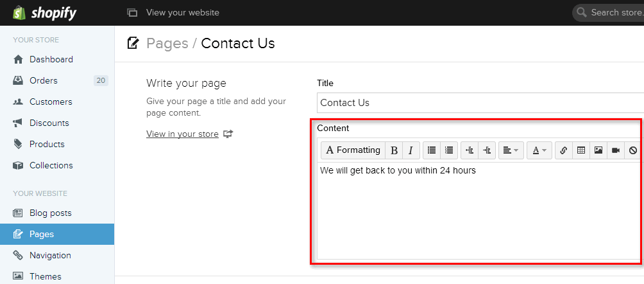Screen dimensions: 644x284
Task: Click the Pages breadcrumb link
Action: click(x=167, y=43)
